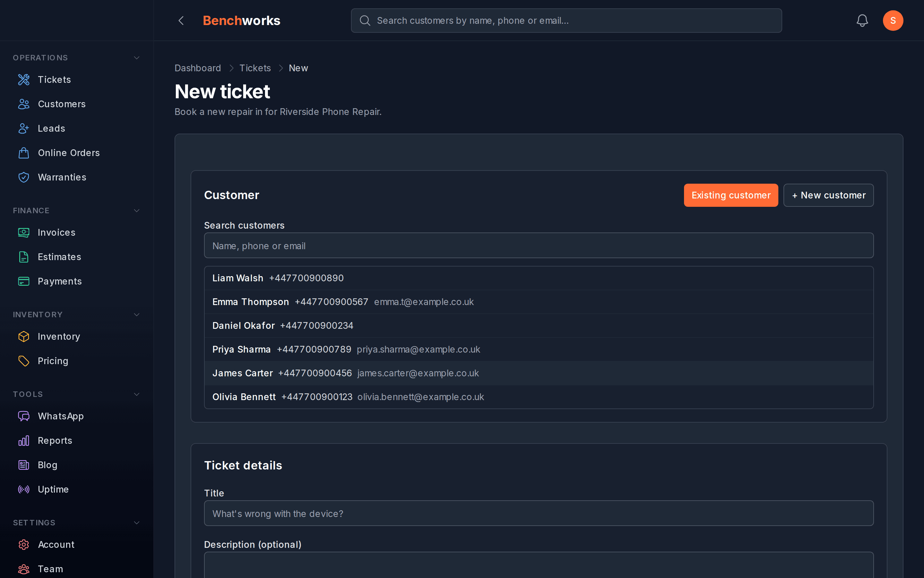Image resolution: width=924 pixels, height=578 pixels.
Task: Click the New breadcrumb item
Action: [x=298, y=68]
